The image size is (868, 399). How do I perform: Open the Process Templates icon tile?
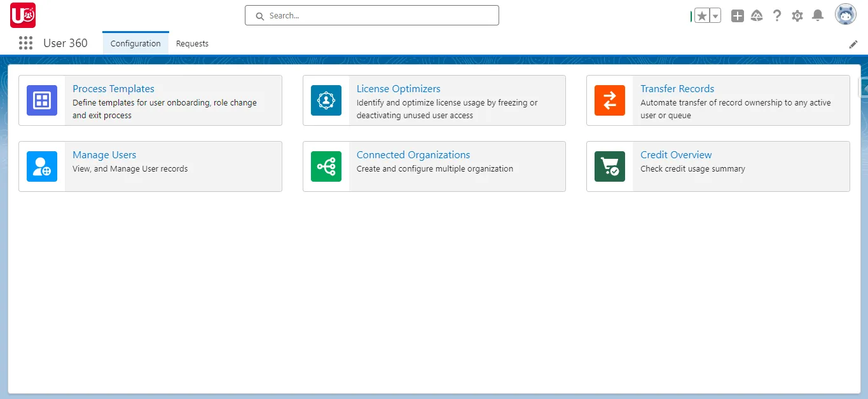[42, 100]
